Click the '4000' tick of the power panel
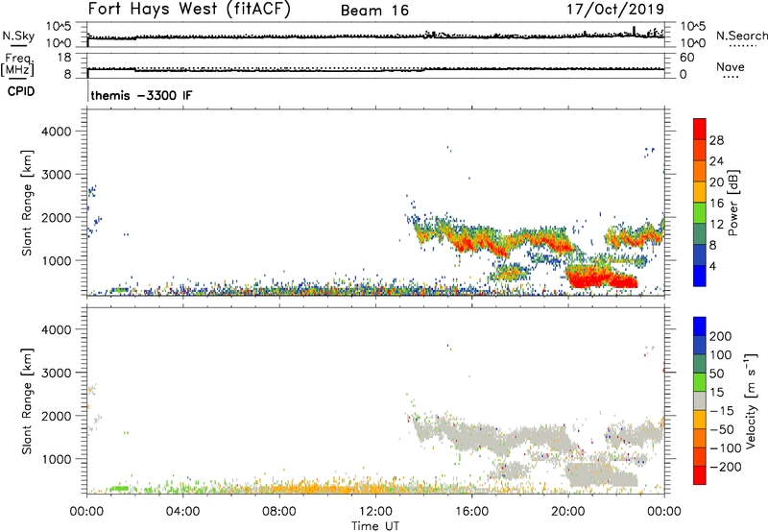This screenshot has height=532, width=768. tap(57, 132)
